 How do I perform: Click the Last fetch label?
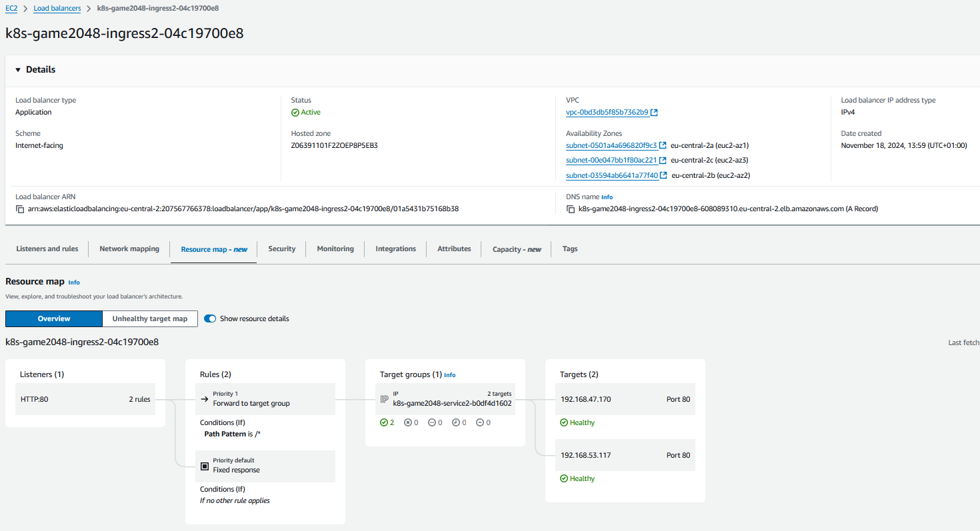click(964, 342)
